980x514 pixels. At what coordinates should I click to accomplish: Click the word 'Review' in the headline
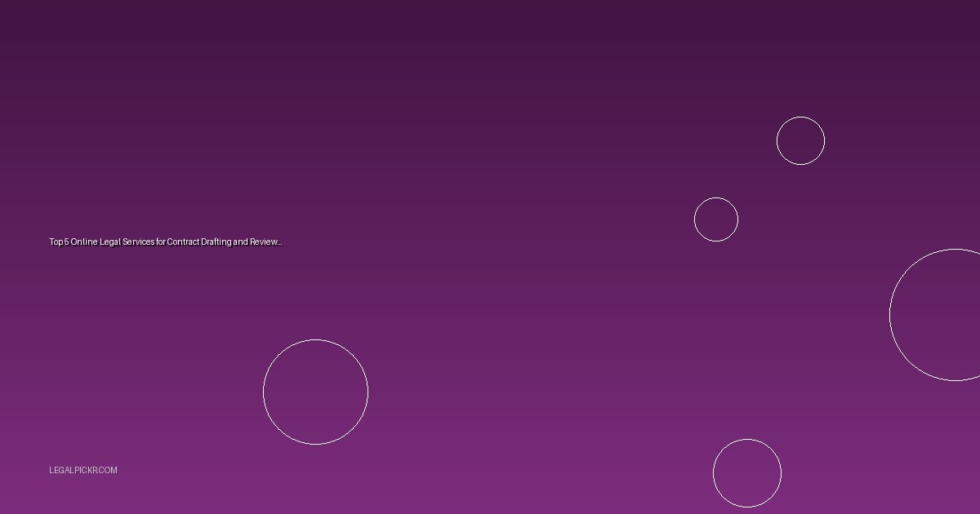coord(264,242)
